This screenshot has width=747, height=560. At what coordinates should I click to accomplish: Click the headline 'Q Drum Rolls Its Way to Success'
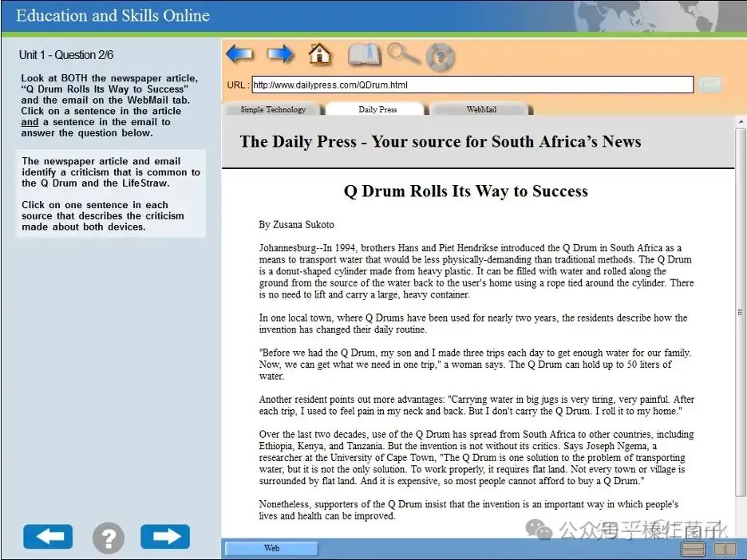click(465, 191)
